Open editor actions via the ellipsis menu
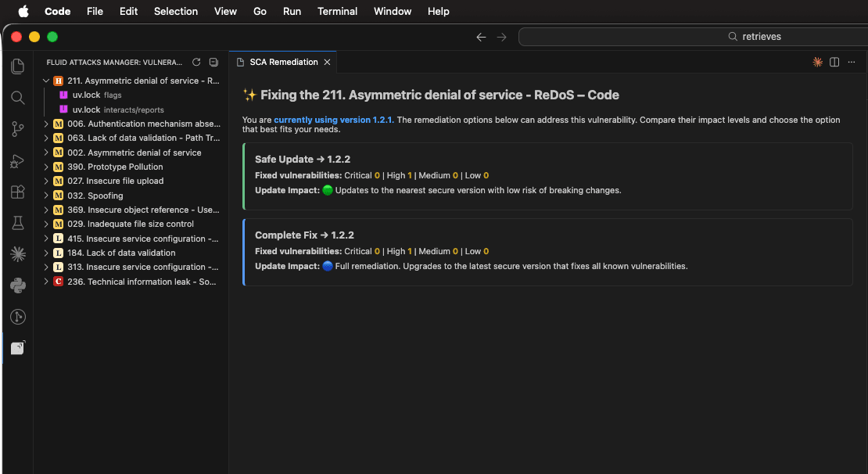The image size is (868, 474). click(852, 61)
